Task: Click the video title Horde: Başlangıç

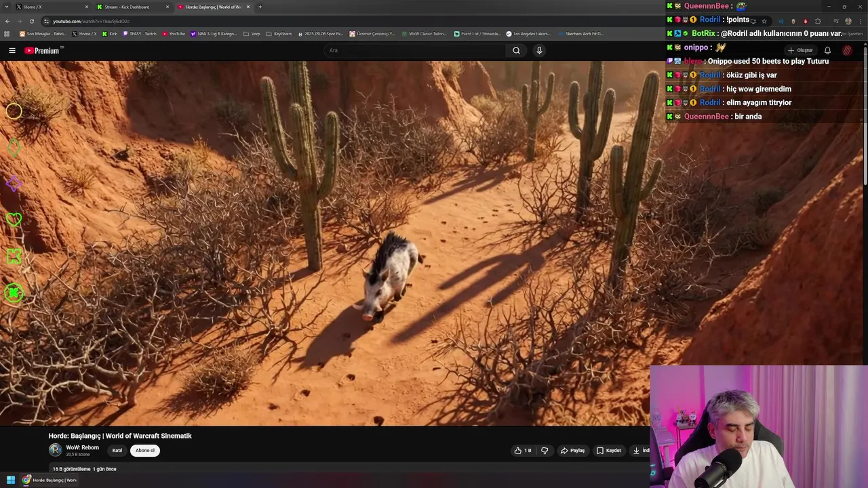Action: (120, 436)
